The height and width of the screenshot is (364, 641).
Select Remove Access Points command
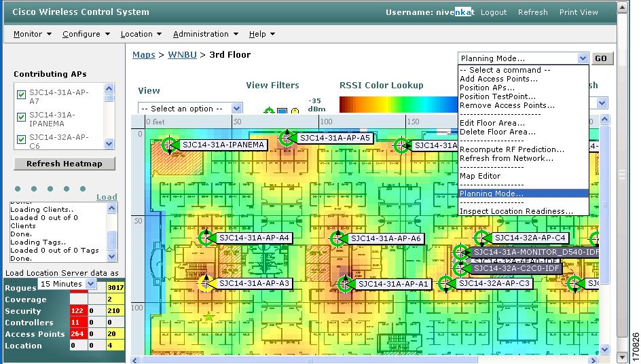[507, 105]
